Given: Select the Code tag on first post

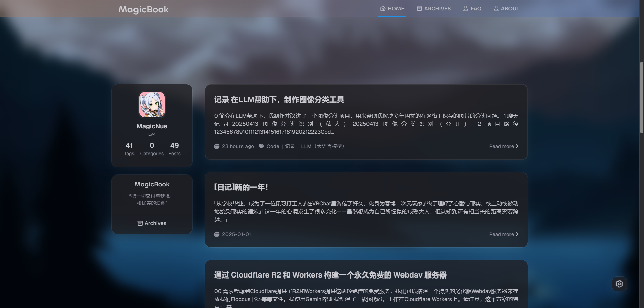Looking at the screenshot, I should coord(273,146).
